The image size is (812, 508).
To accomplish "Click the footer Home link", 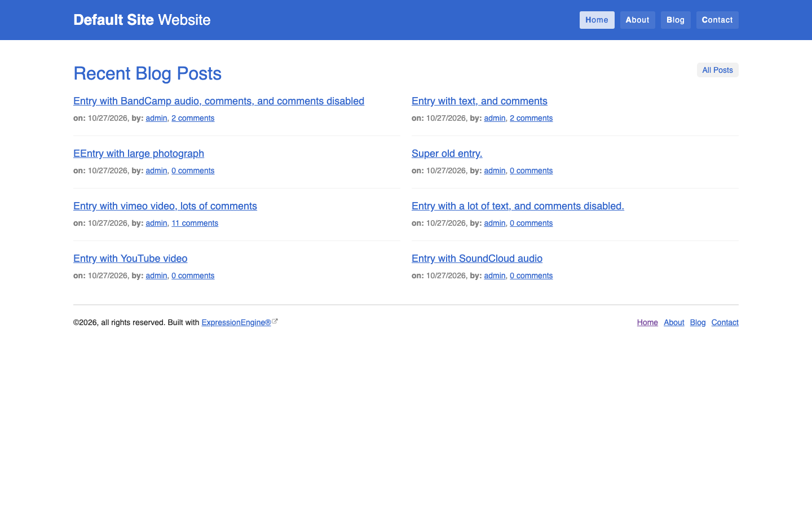I will coord(647,322).
